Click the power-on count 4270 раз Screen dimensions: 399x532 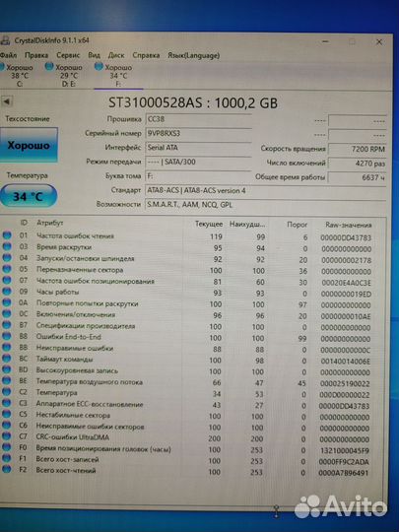pos(357,164)
